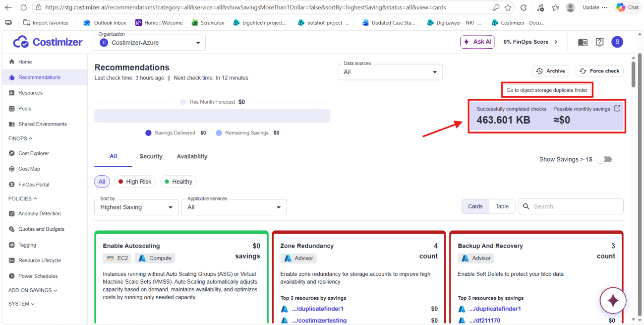Open the Sort by Highest Saving dropdown
Image resolution: width=644 pixels, height=325 pixels.
pos(136,207)
